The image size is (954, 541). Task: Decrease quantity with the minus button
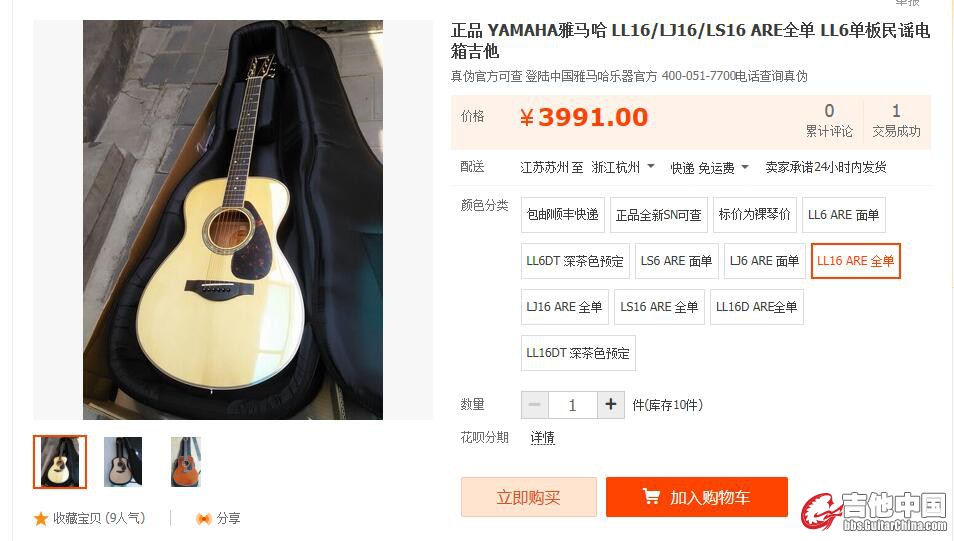pos(535,405)
